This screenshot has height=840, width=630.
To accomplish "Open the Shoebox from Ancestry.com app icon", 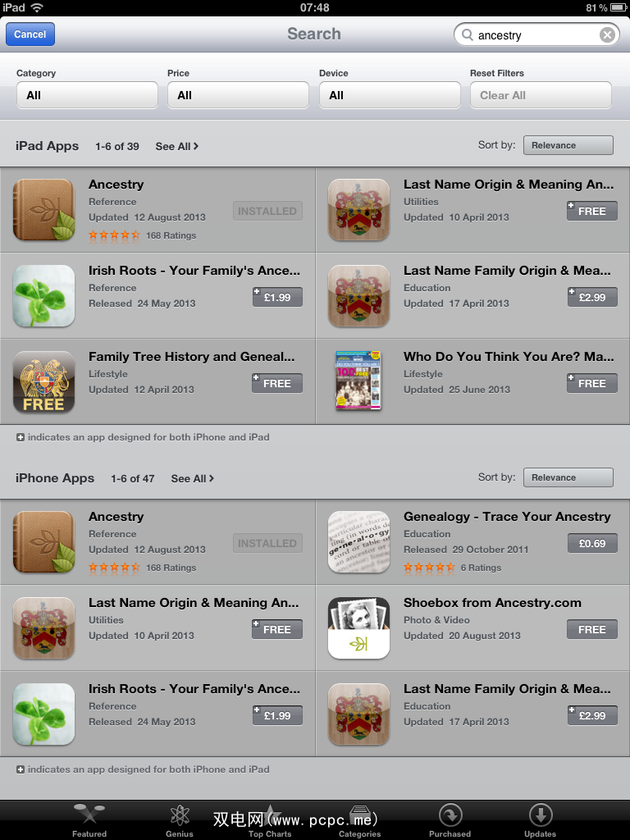I will pos(358,628).
